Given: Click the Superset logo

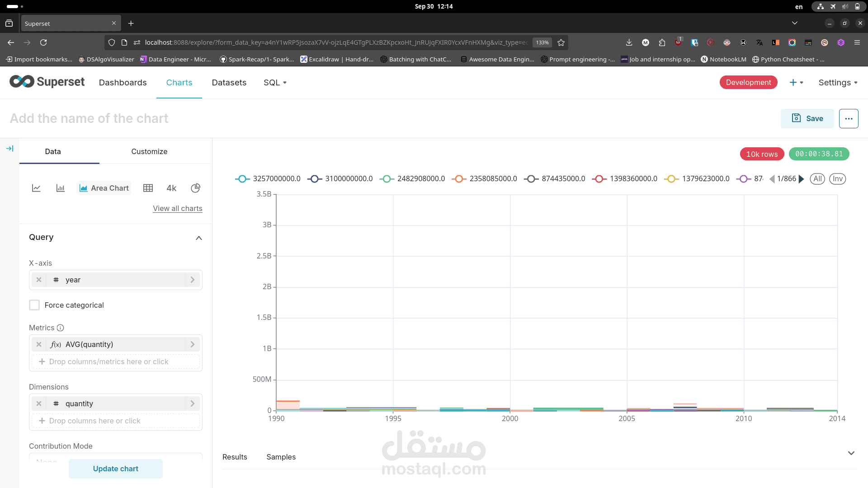Looking at the screenshot, I should [47, 82].
